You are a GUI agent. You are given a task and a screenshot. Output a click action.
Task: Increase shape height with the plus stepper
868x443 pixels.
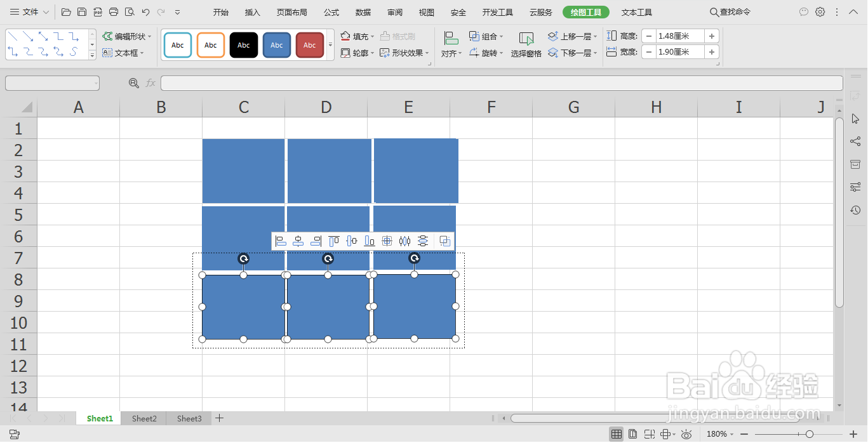pos(712,36)
